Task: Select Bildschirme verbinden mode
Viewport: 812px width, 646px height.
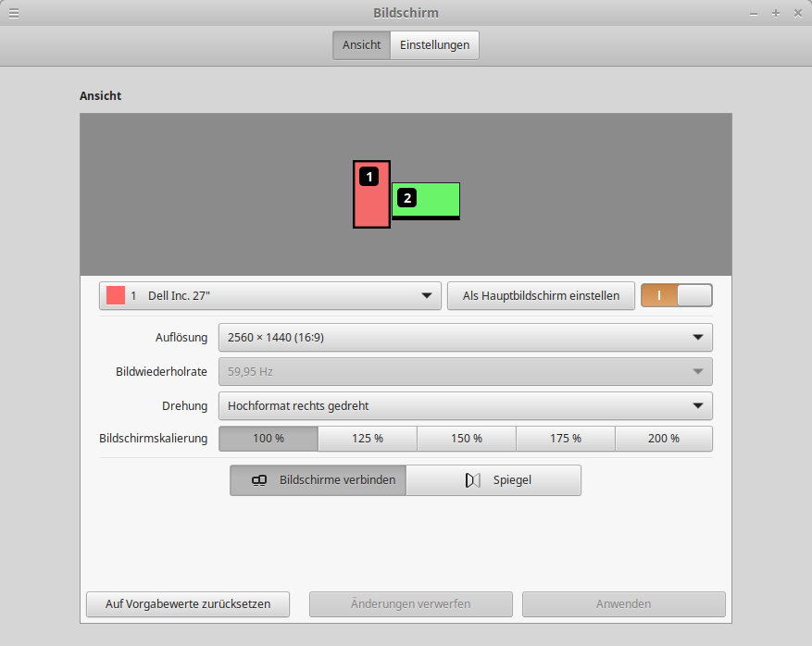Action: point(318,480)
